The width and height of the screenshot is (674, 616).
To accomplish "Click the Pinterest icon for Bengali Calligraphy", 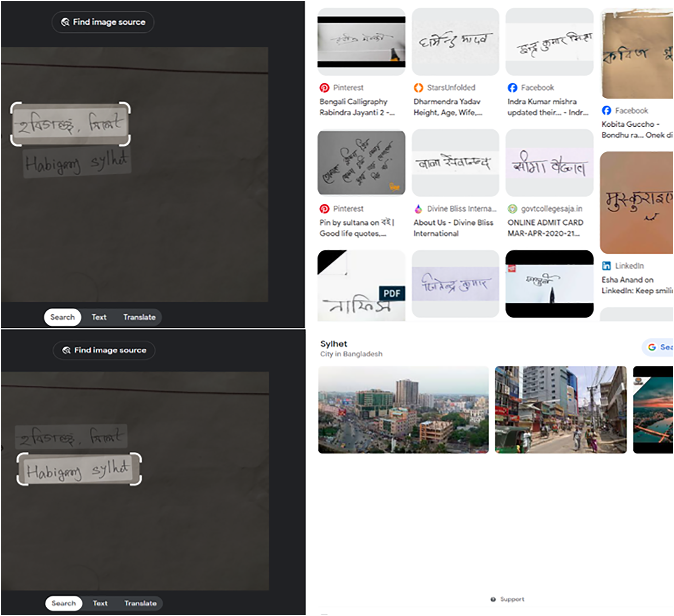I will (324, 88).
